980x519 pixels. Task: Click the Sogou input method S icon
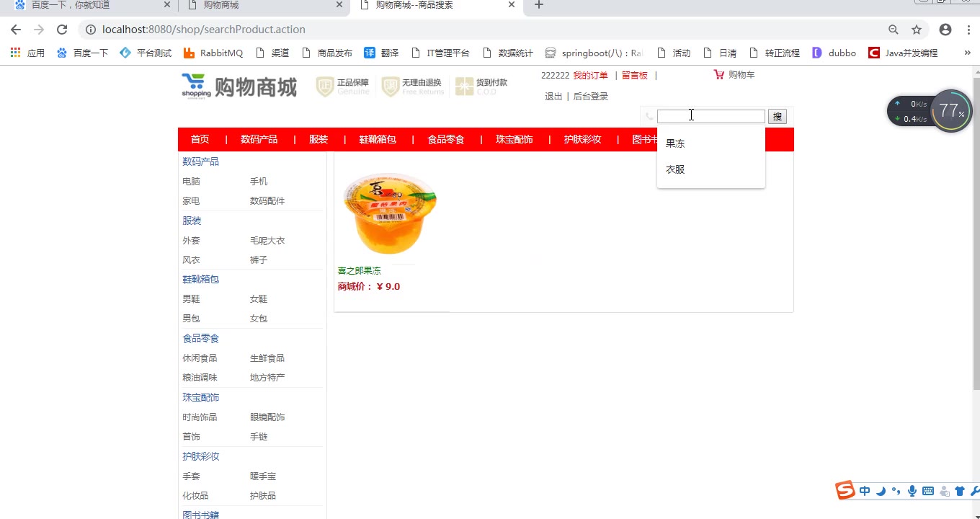pyautogui.click(x=845, y=490)
